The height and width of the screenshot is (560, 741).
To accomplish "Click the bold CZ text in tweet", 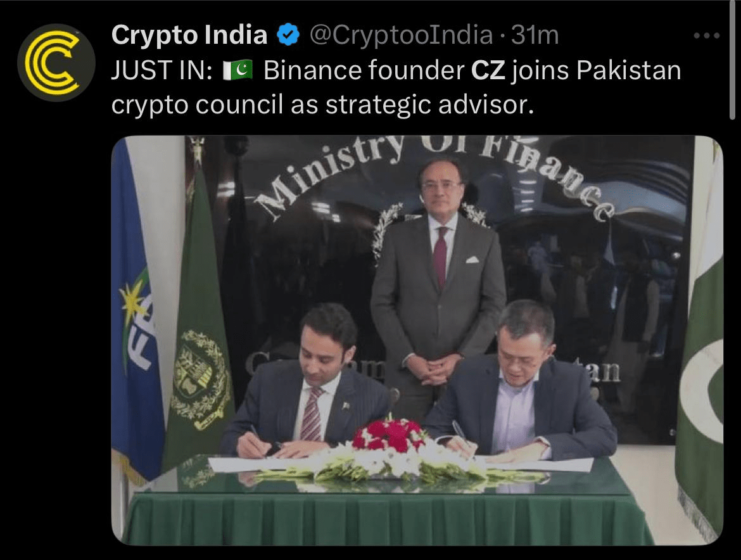I will [488, 70].
